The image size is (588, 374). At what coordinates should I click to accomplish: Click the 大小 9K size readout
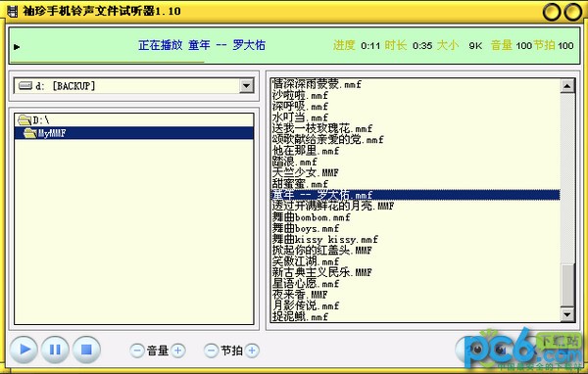point(460,45)
